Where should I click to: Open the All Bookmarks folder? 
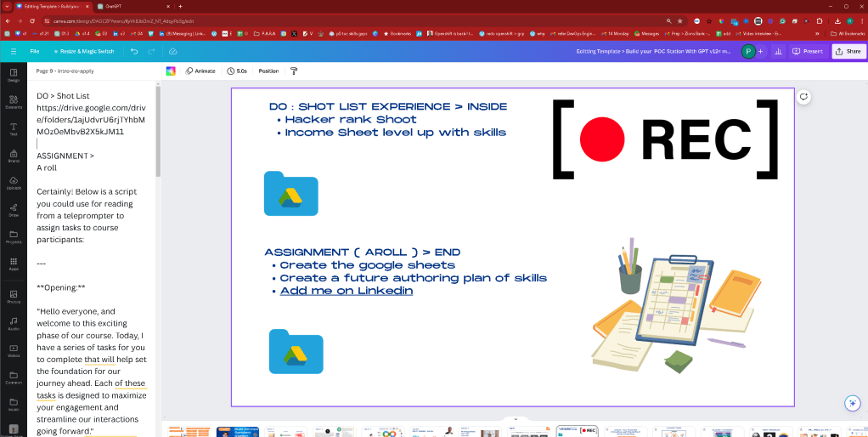[x=848, y=33]
